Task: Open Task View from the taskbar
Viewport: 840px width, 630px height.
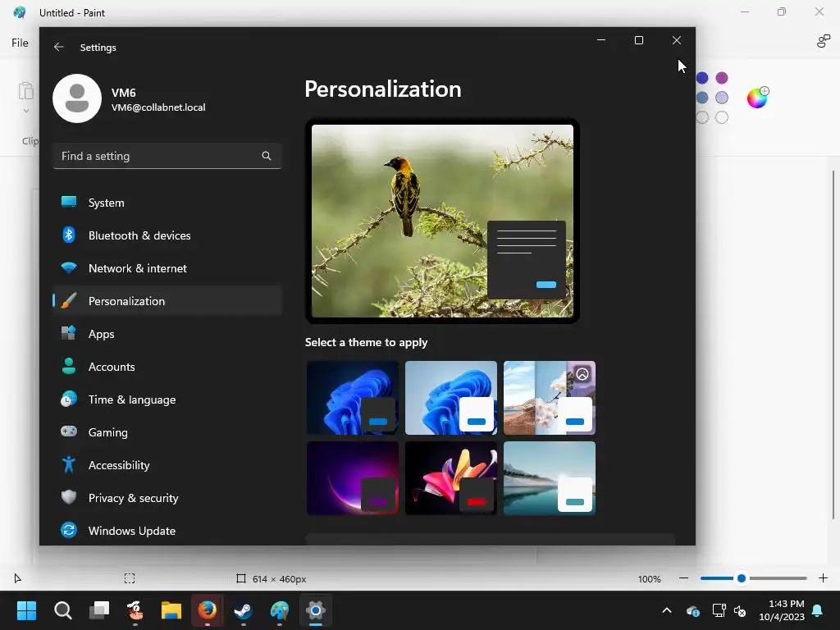Action: coord(99,610)
